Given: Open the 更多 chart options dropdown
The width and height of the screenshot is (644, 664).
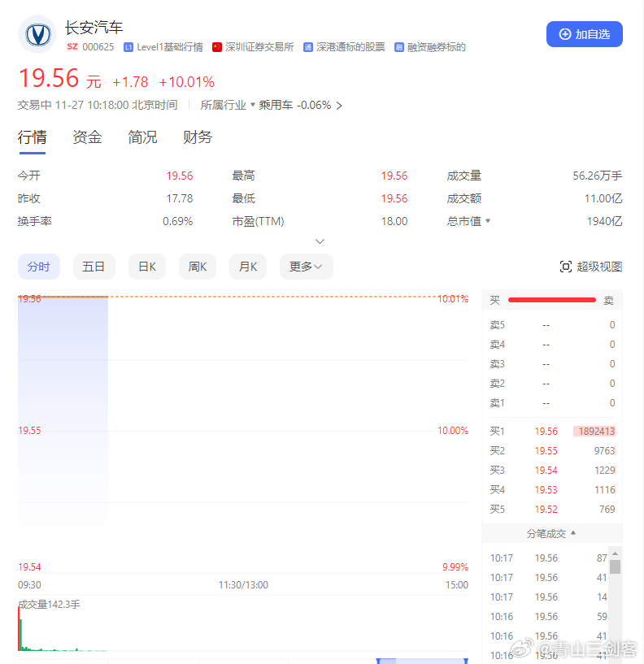Looking at the screenshot, I should pyautogui.click(x=306, y=267).
